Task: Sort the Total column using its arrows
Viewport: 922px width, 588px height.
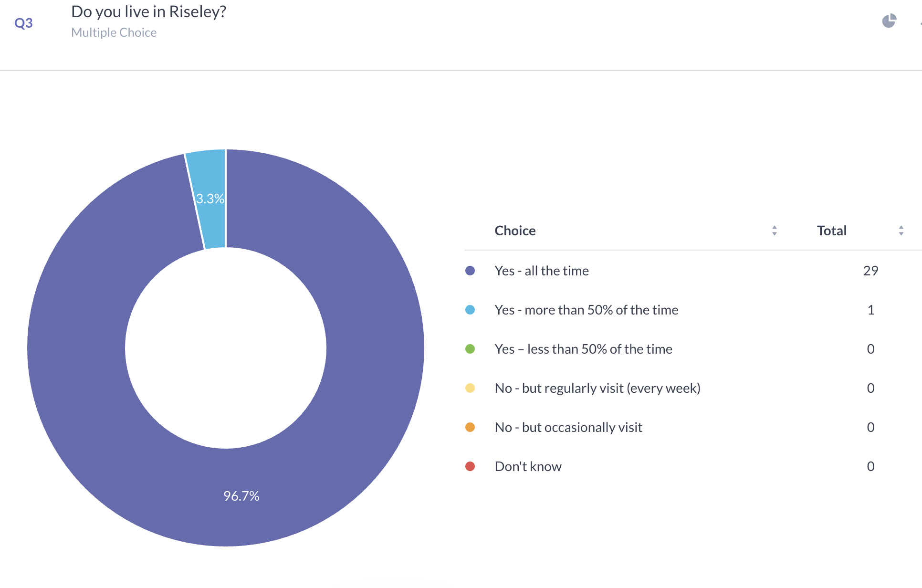Action: [x=901, y=231]
